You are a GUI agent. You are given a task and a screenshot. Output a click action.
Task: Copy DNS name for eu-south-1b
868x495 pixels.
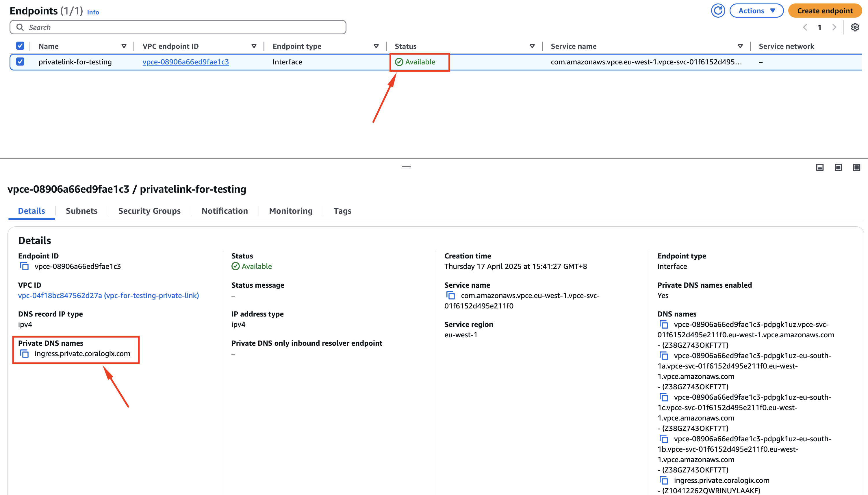(x=664, y=439)
